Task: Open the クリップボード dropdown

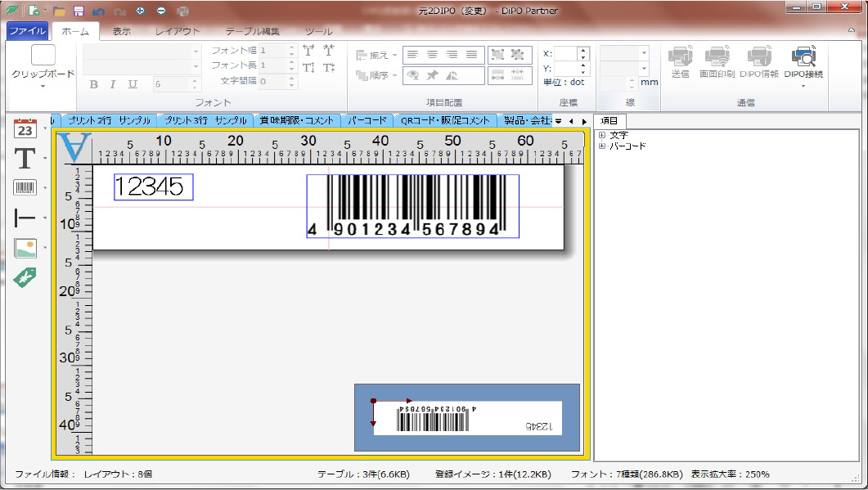Action: click(x=43, y=86)
